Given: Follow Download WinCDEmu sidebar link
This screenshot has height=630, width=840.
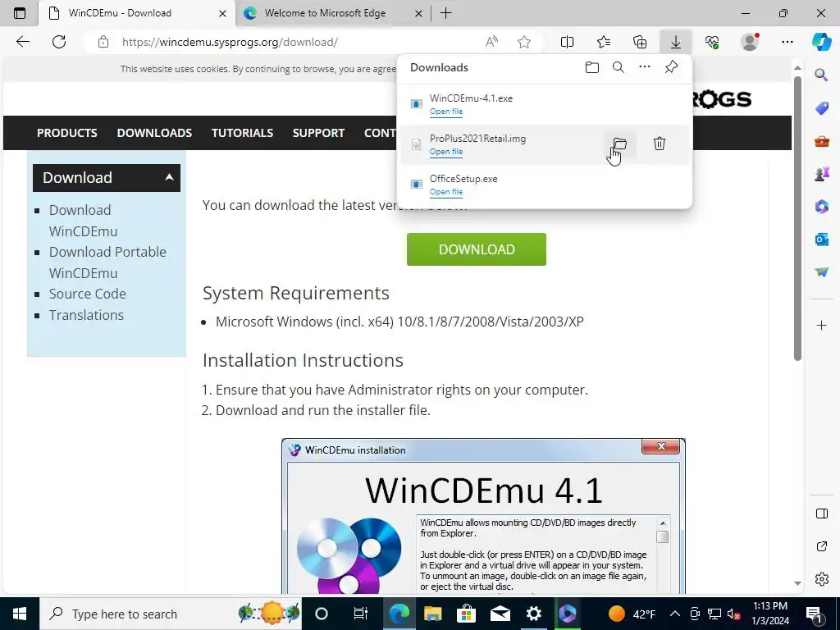Looking at the screenshot, I should 83,220.
